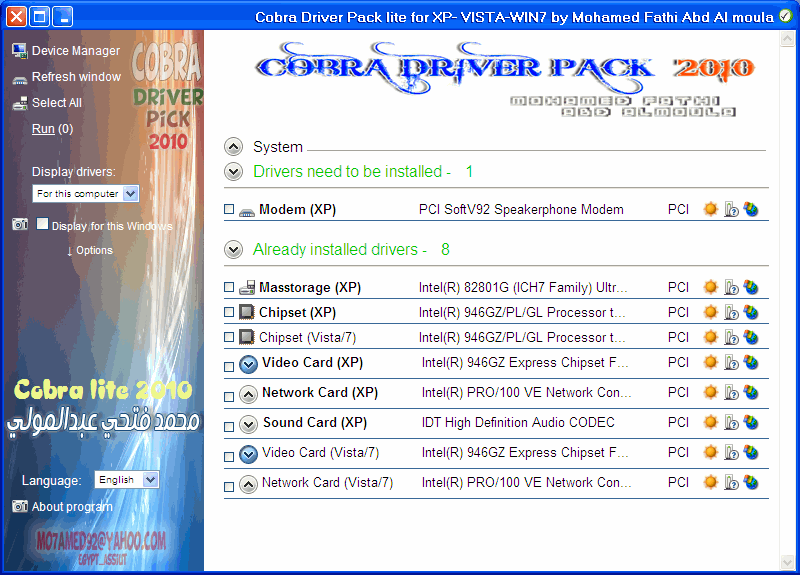Image resolution: width=800 pixels, height=575 pixels.
Task: Enable Display for this Windows checkbox
Action: click(42, 224)
